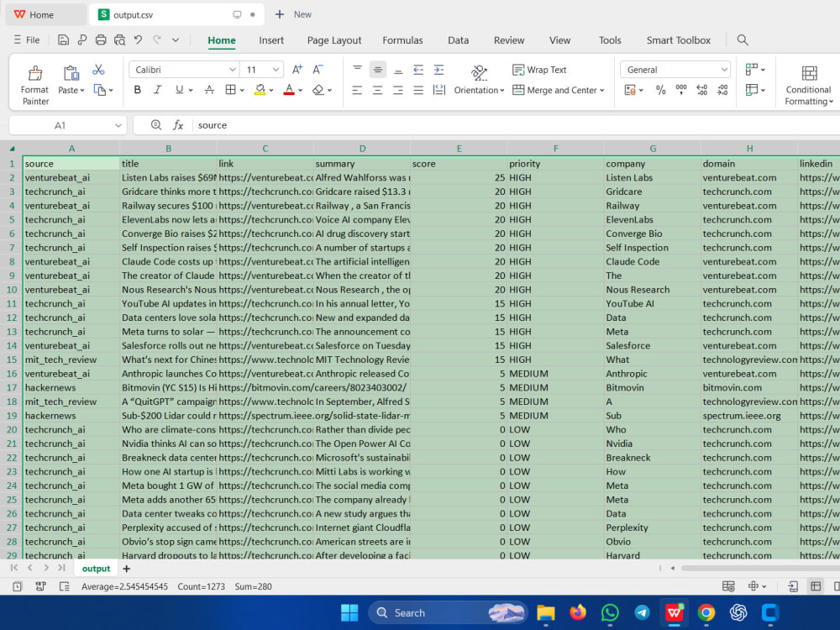The height and width of the screenshot is (630, 840).
Task: Click the Save icon in quick access toolbar
Action: (x=63, y=39)
